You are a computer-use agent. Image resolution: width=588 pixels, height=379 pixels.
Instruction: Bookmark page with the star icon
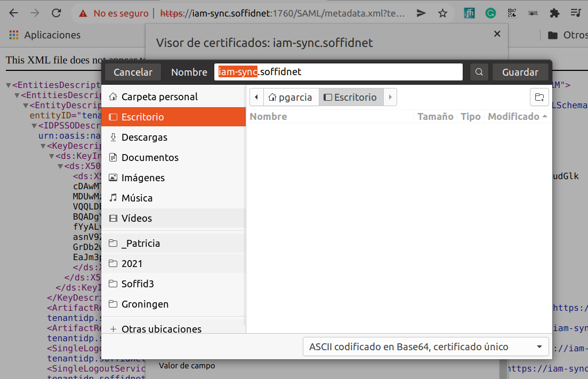[x=443, y=13]
